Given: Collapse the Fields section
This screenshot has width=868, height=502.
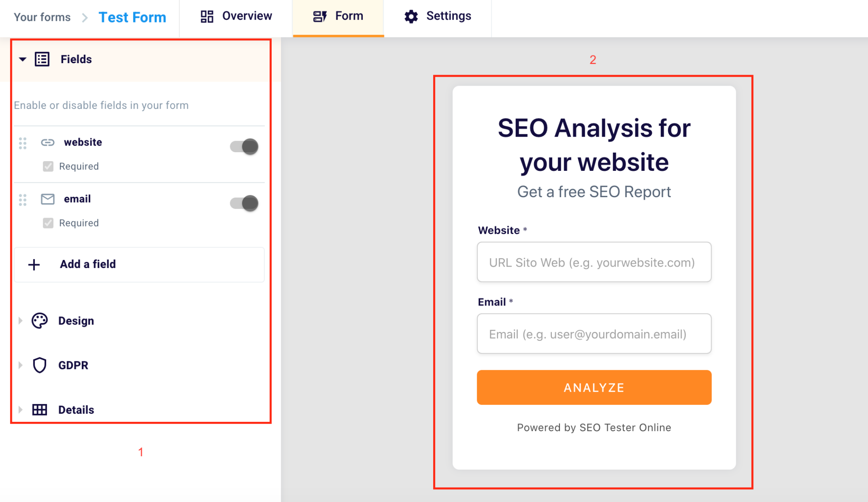Looking at the screenshot, I should click(x=22, y=59).
